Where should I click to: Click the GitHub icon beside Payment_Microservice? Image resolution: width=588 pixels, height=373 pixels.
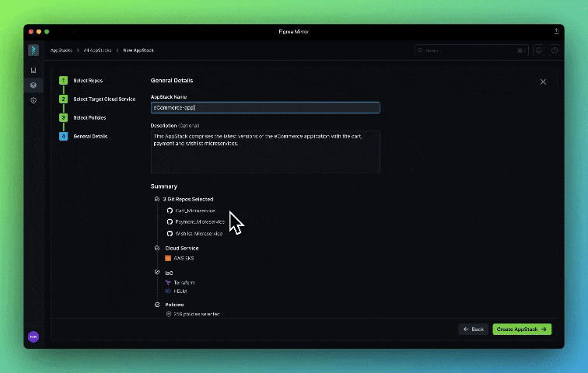(x=170, y=221)
